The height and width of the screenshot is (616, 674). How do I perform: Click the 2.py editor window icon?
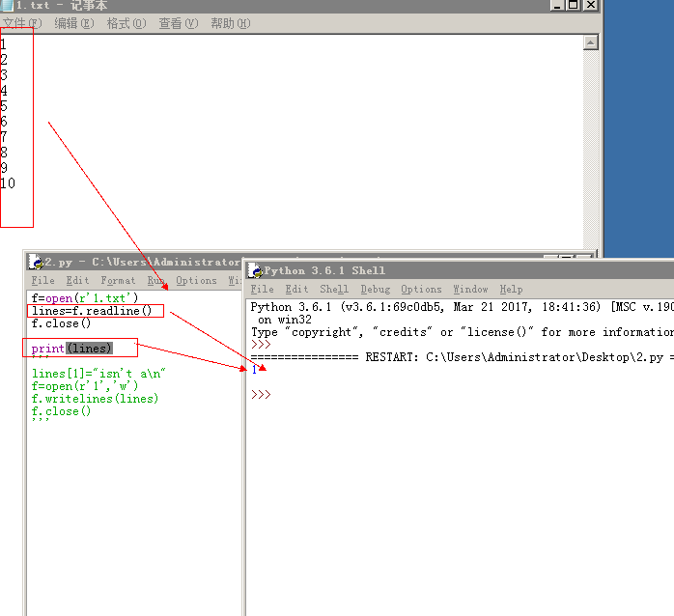[38, 262]
